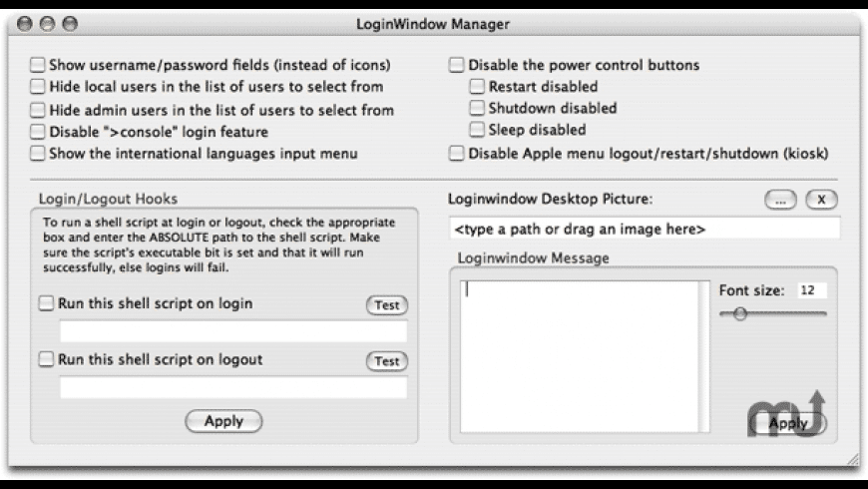868x489 pixels.
Task: Click Test button for login script
Action: point(386,305)
